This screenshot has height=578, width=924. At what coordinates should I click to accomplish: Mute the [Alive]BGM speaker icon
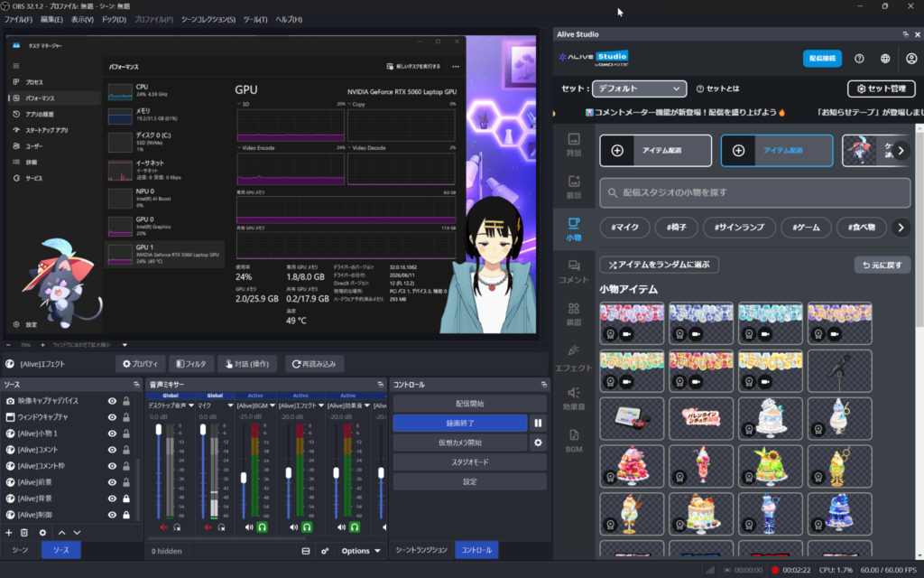249,527
